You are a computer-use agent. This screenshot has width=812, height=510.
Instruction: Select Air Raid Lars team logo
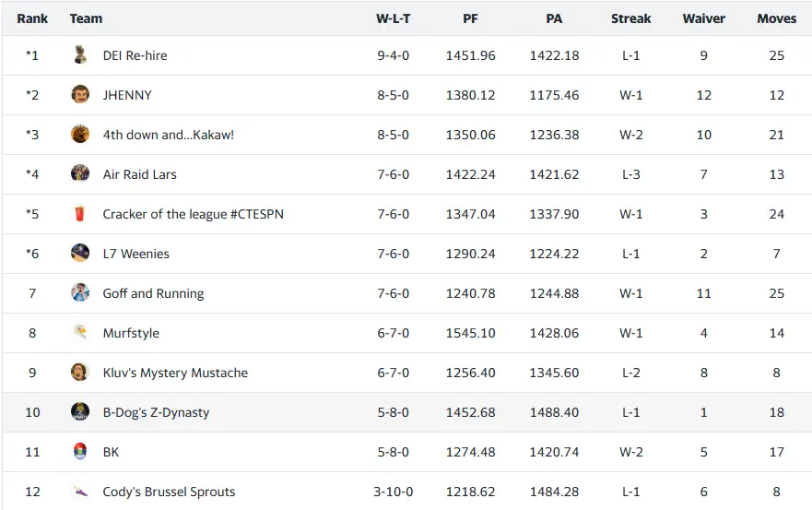tap(80, 174)
